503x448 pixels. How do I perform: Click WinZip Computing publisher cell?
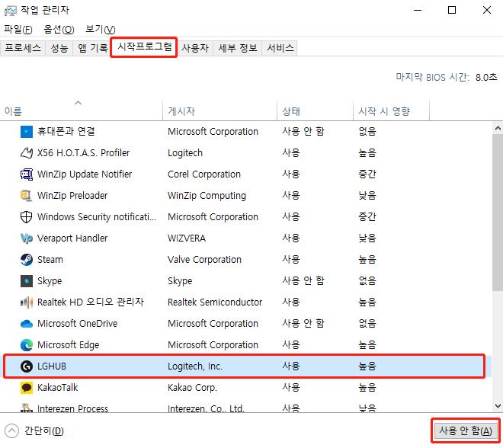point(207,196)
